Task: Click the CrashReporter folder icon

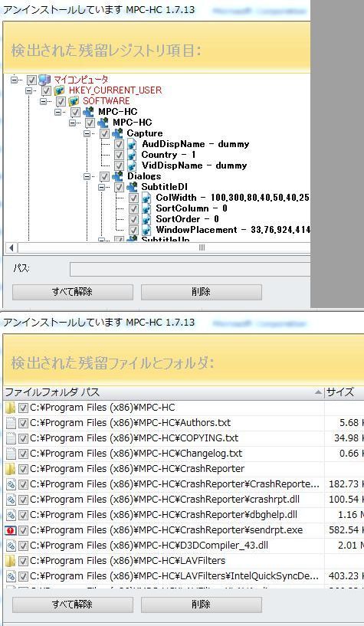Action: click(11, 469)
